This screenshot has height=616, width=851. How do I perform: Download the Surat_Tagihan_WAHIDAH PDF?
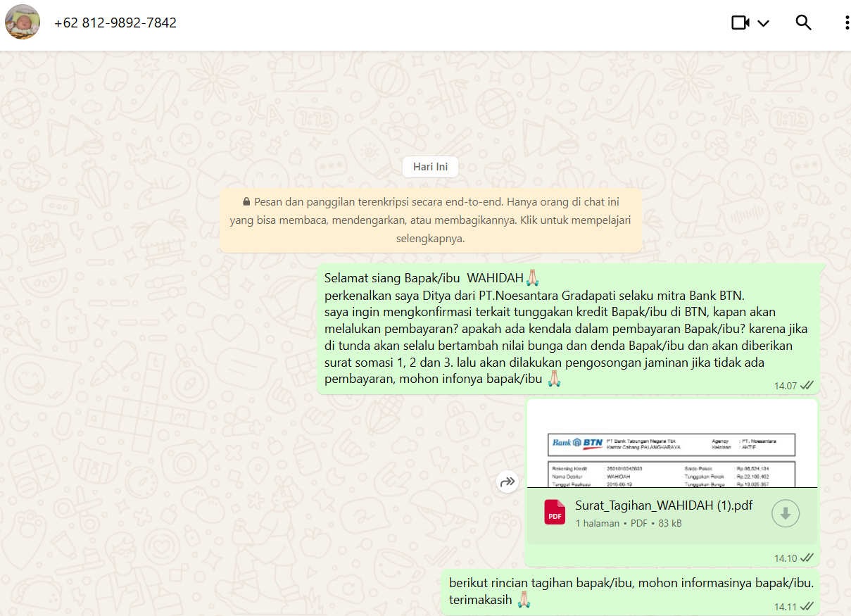[x=786, y=514]
